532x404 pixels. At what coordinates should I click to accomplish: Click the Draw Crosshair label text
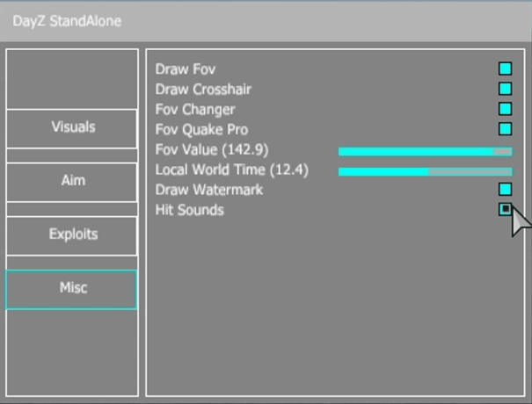(x=203, y=90)
